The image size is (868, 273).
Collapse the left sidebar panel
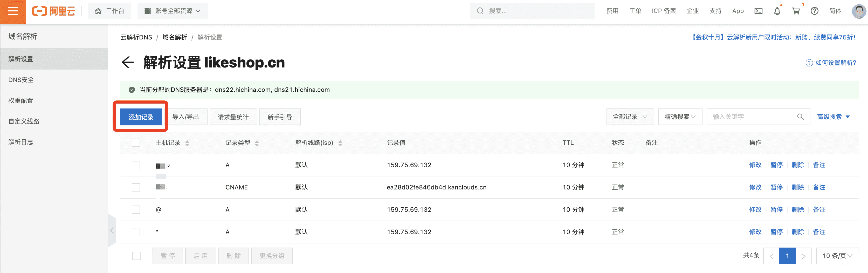coord(112,230)
